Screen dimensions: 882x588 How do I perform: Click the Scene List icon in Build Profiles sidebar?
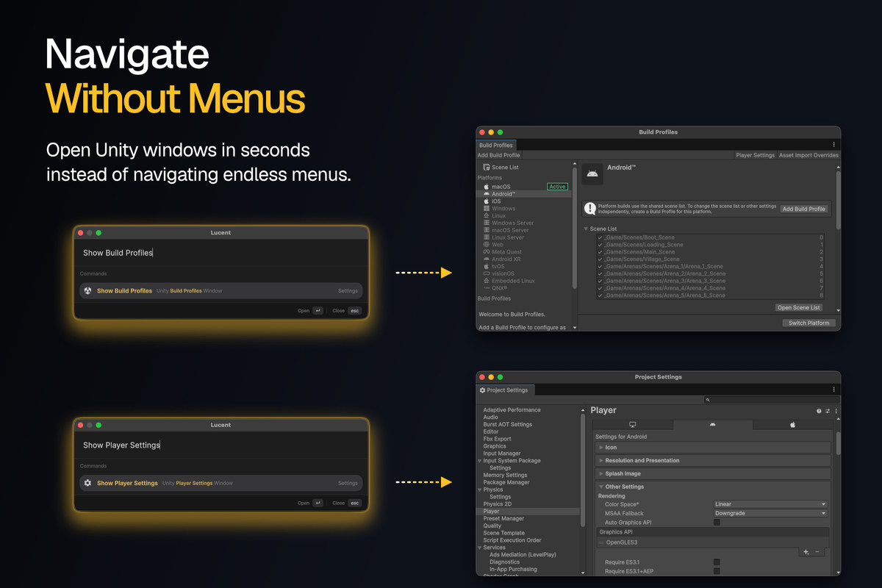pos(487,168)
